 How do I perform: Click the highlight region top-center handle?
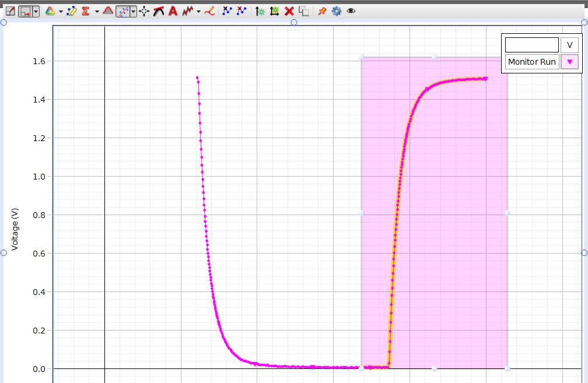(x=434, y=57)
